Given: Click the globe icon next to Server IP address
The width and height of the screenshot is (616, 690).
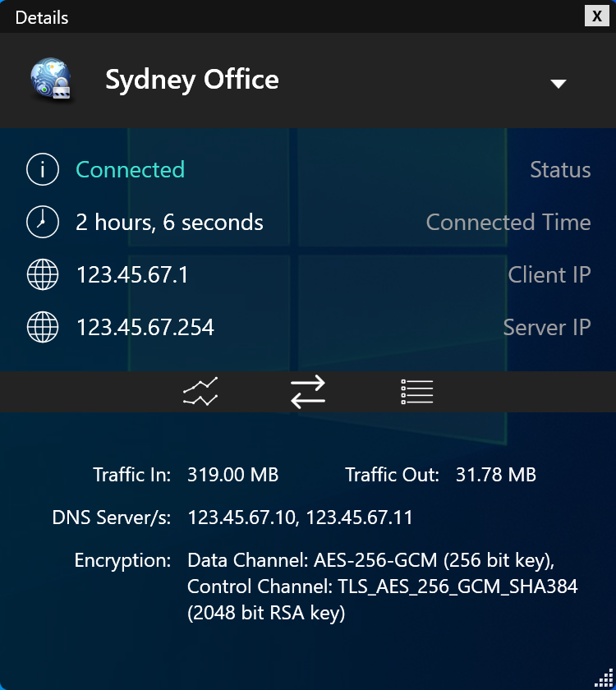Looking at the screenshot, I should click(43, 328).
